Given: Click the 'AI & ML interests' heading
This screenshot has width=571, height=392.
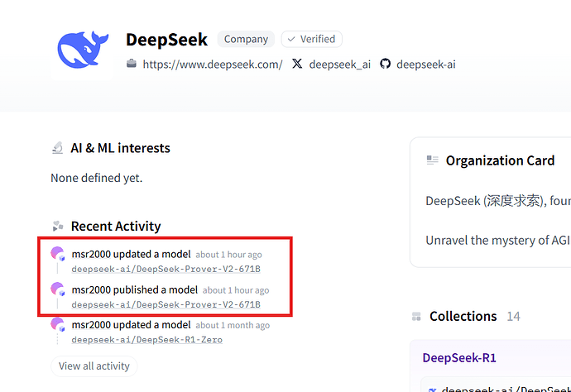Looking at the screenshot, I should pos(121,148).
